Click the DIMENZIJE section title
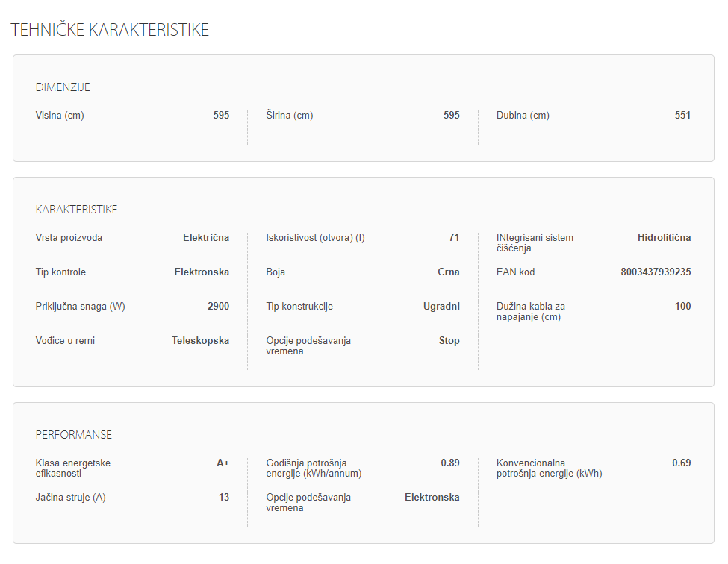The image size is (728, 564). (x=63, y=87)
